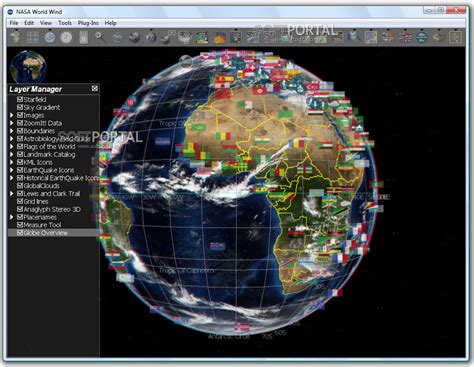Click the teal round badge toolbar icon
Viewport: 474px width, 367px height.
tap(422, 37)
